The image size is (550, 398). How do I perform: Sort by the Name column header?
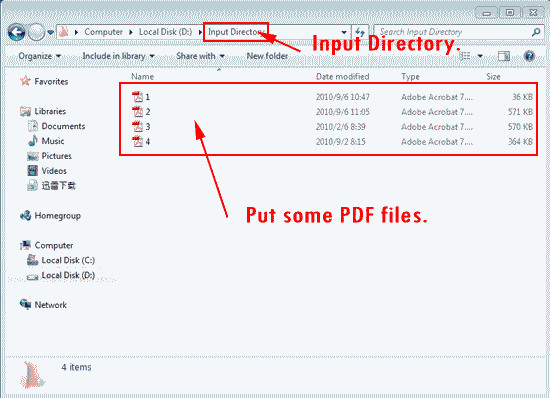(142, 76)
